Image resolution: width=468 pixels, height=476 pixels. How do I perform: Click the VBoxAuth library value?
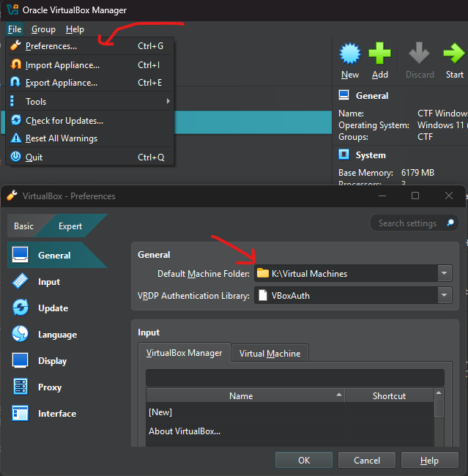coord(290,296)
